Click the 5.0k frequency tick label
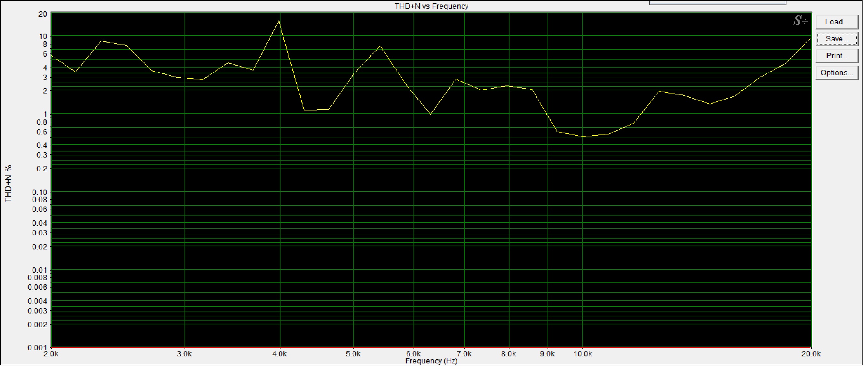The height and width of the screenshot is (374, 868). tap(353, 354)
